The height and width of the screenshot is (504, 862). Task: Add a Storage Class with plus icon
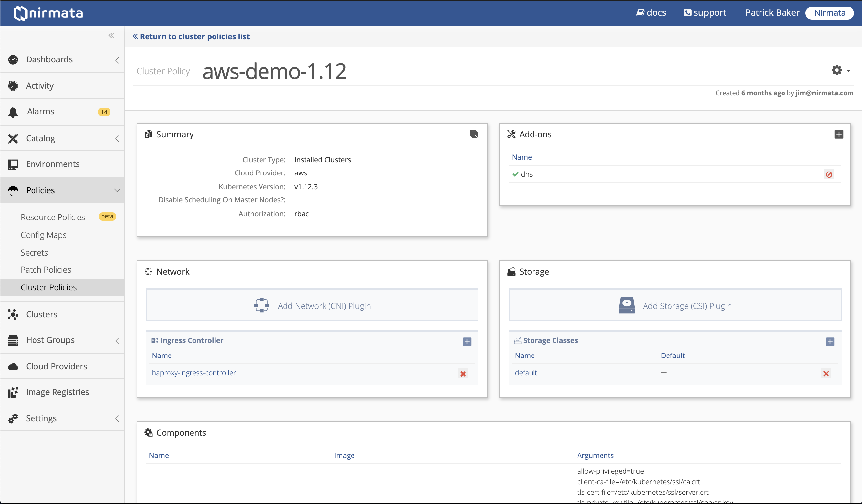click(x=830, y=341)
